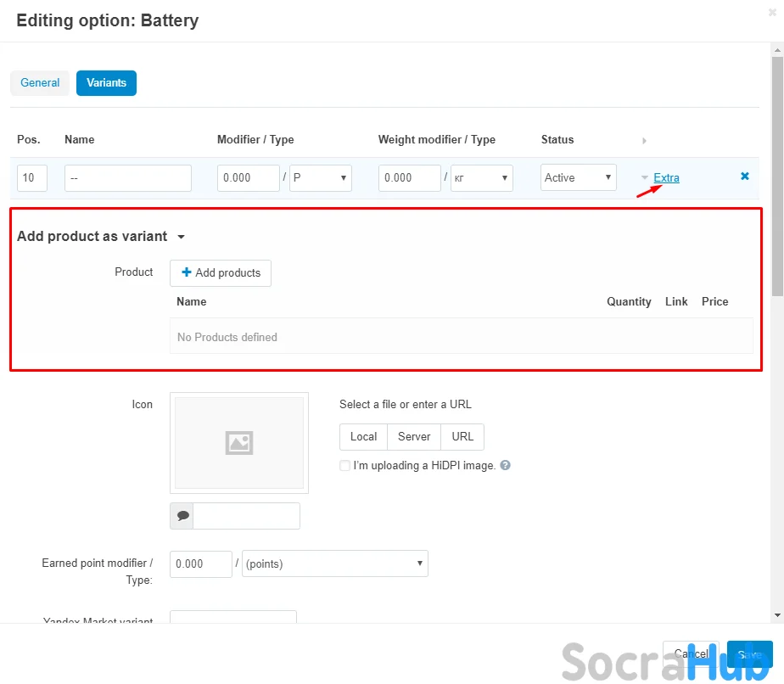Click the Add products button
Image resolution: width=784 pixels, height=684 pixels.
[x=221, y=273]
